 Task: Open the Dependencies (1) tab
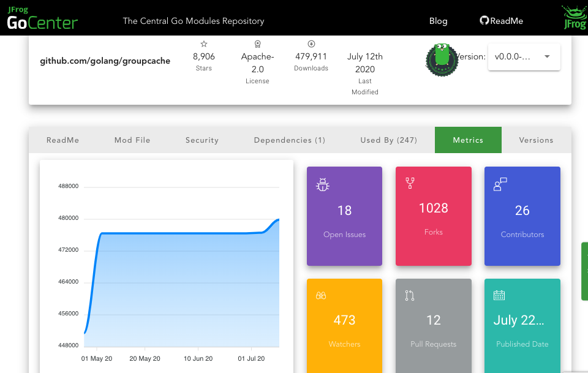pos(290,140)
